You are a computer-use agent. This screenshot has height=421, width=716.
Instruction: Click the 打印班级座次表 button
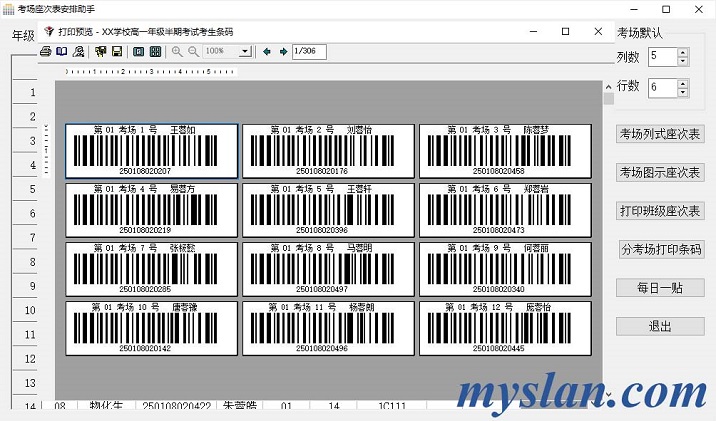point(660,211)
